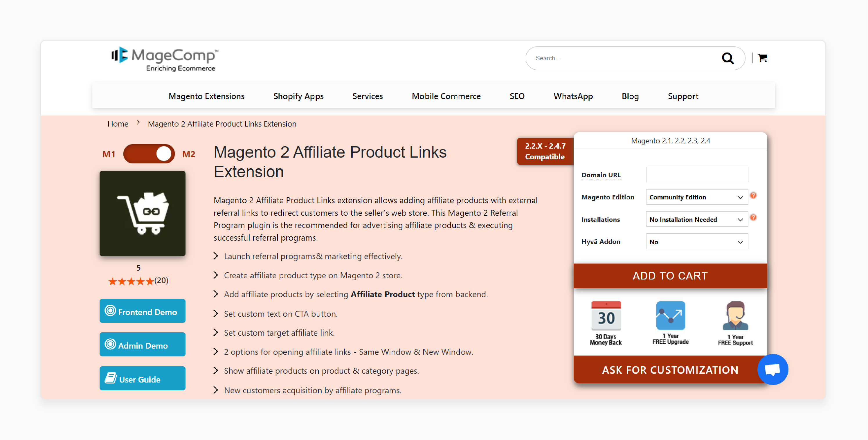The width and height of the screenshot is (868, 440).
Task: Click the MageComp logo
Action: tap(165, 59)
